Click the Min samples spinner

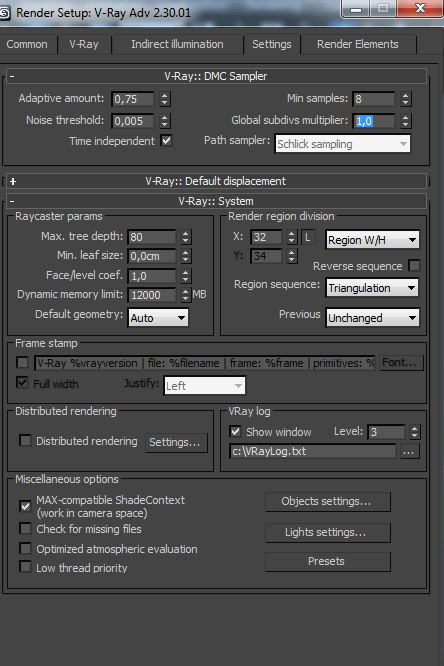point(406,99)
